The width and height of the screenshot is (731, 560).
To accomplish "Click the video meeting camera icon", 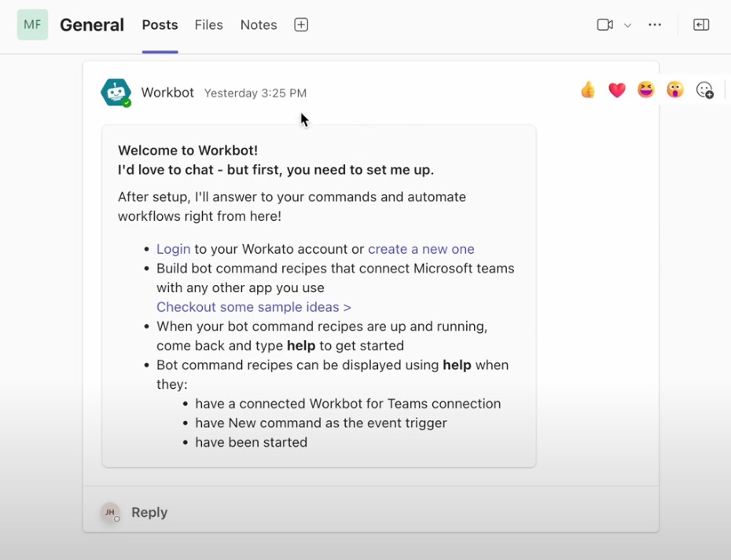I will (x=604, y=25).
